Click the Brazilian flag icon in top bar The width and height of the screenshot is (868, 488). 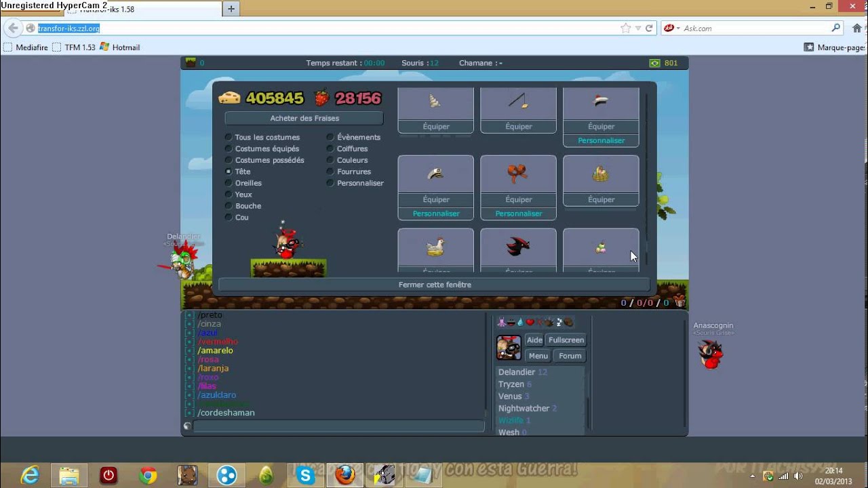click(x=654, y=63)
